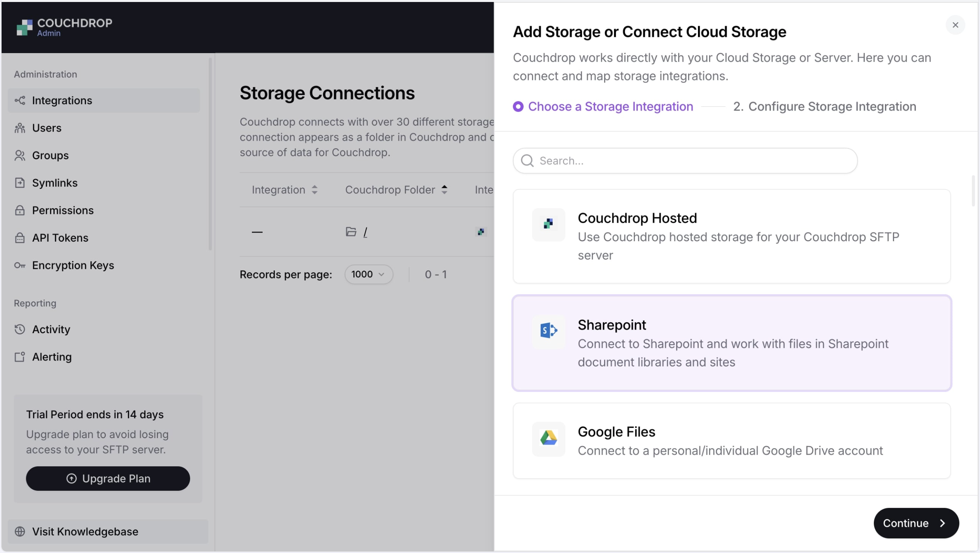Click the integration list scrollbar
The image size is (980, 553).
973,191
